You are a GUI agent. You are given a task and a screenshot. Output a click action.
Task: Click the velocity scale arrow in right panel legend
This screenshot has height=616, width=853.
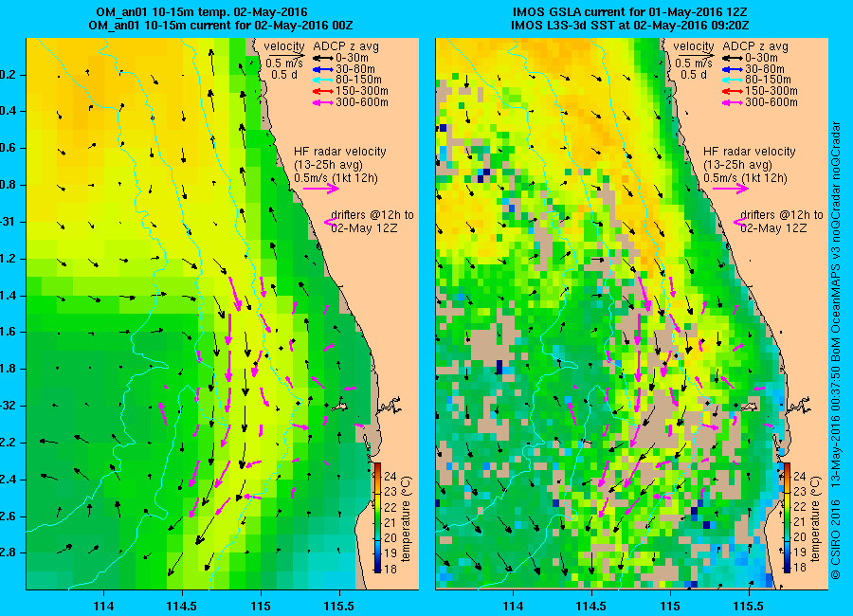pyautogui.click(x=695, y=54)
